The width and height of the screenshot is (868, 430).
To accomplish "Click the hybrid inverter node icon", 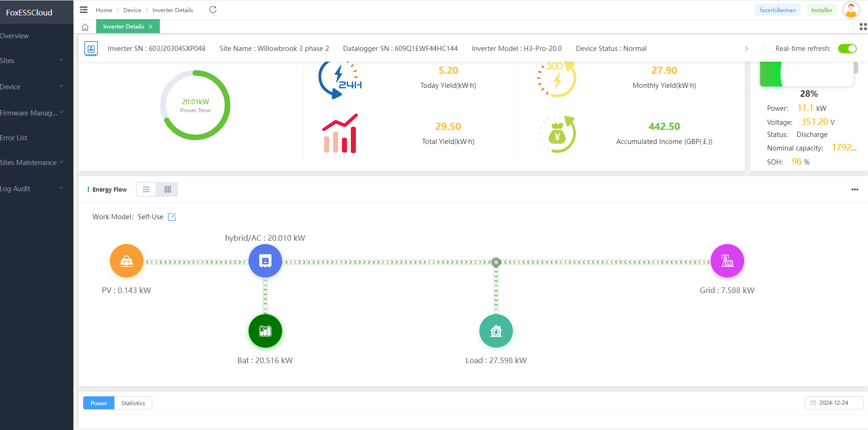I will 265,261.
